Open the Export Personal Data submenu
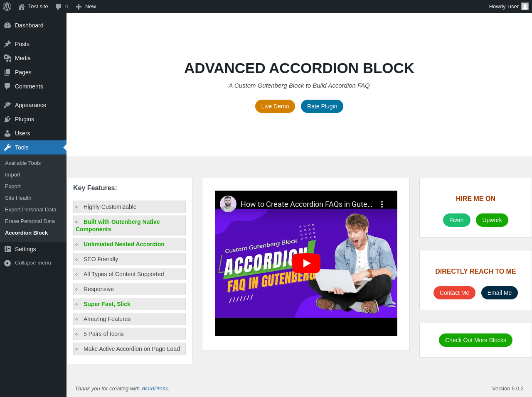This screenshot has height=397, width=532. click(x=31, y=210)
